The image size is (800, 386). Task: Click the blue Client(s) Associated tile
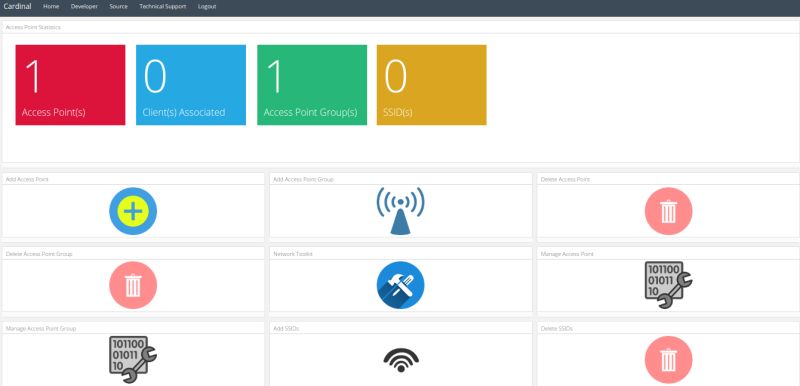tap(191, 85)
